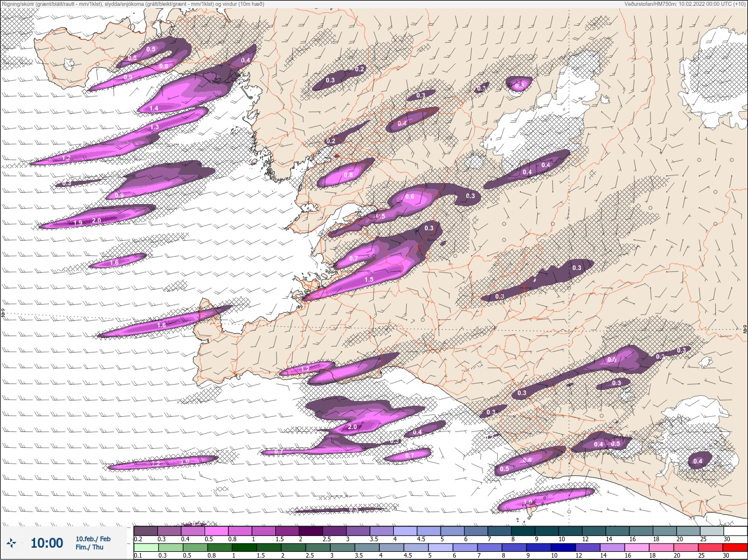Click the '4.5' label in the upper legend scale
748x560 pixels.
click(421, 539)
